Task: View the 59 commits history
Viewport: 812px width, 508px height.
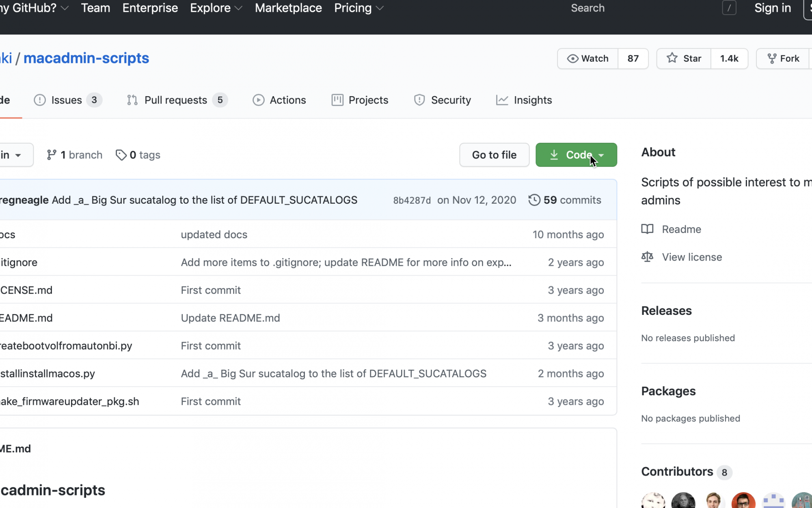Action: (x=565, y=200)
